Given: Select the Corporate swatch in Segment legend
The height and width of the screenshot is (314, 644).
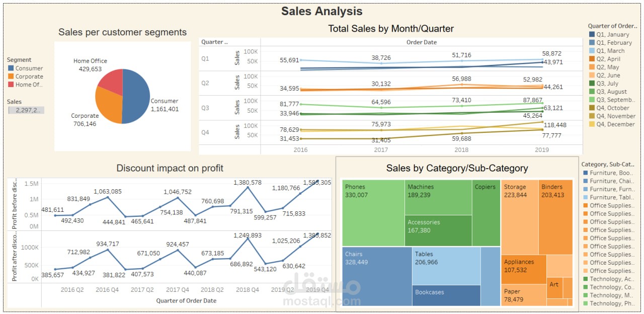Looking at the screenshot, I should click(12, 76).
